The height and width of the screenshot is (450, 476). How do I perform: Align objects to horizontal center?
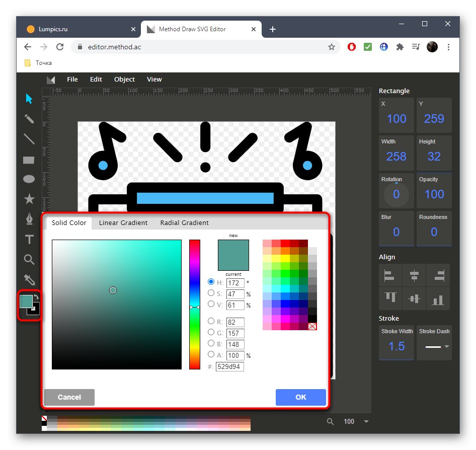point(414,275)
